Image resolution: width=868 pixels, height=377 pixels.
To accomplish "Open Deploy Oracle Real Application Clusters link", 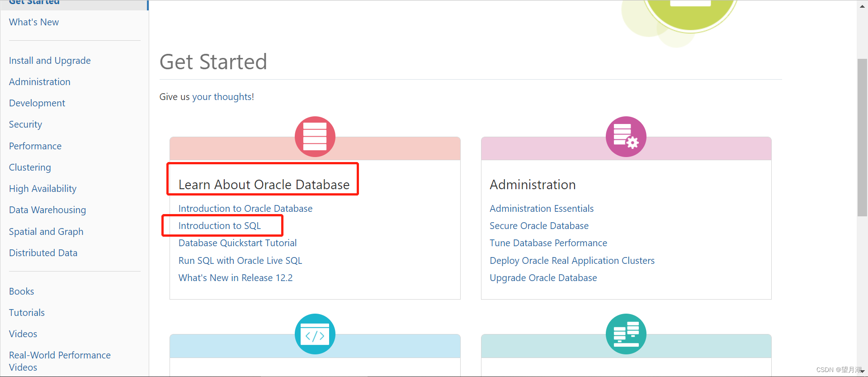I will pyautogui.click(x=572, y=261).
